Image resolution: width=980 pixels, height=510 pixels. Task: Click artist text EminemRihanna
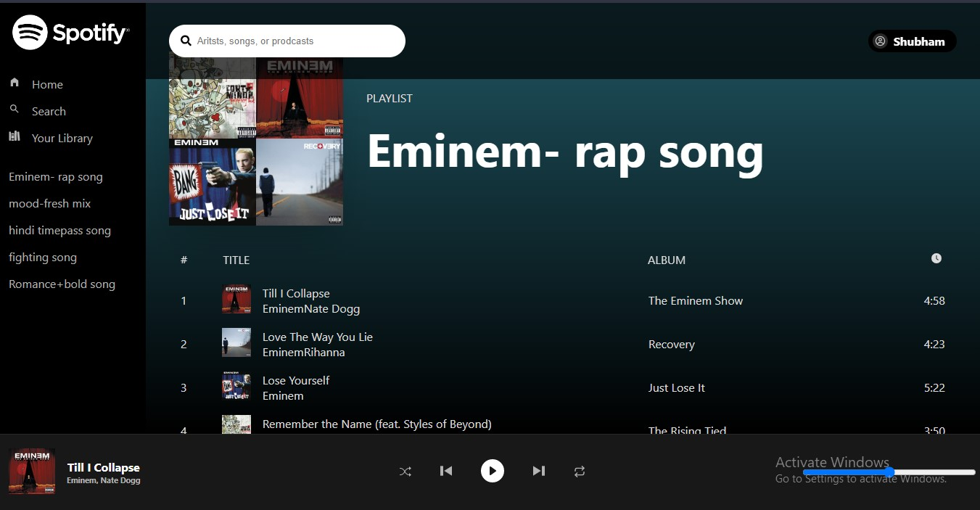click(304, 353)
